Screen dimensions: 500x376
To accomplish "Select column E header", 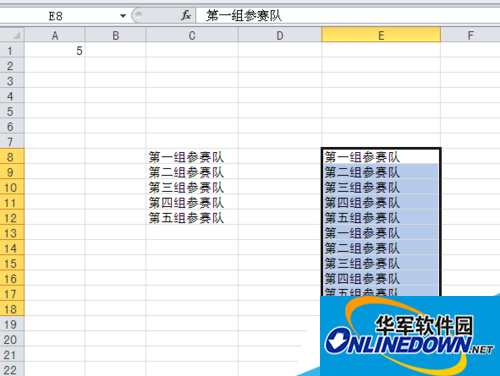I will click(381, 35).
